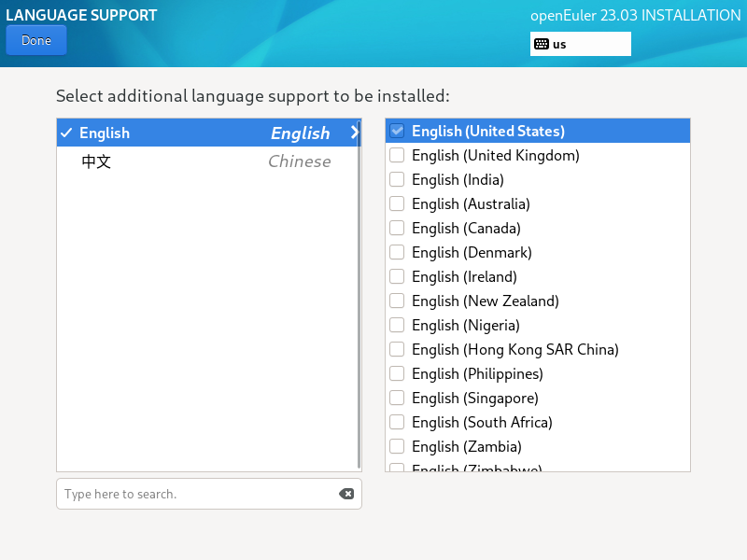This screenshot has height=560, width=747.
Task: Click the language list vertical scrollbar
Action: (x=359, y=299)
